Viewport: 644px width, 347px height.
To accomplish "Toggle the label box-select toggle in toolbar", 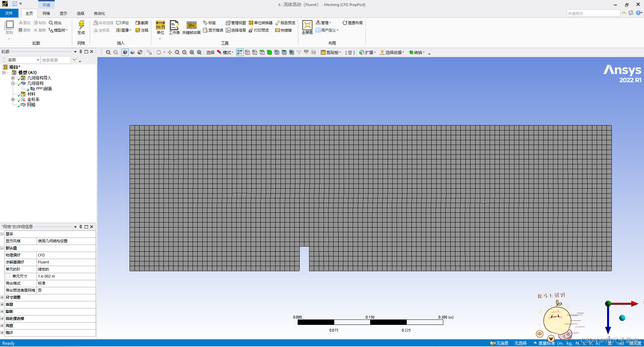I will pyautogui.click(x=240, y=52).
